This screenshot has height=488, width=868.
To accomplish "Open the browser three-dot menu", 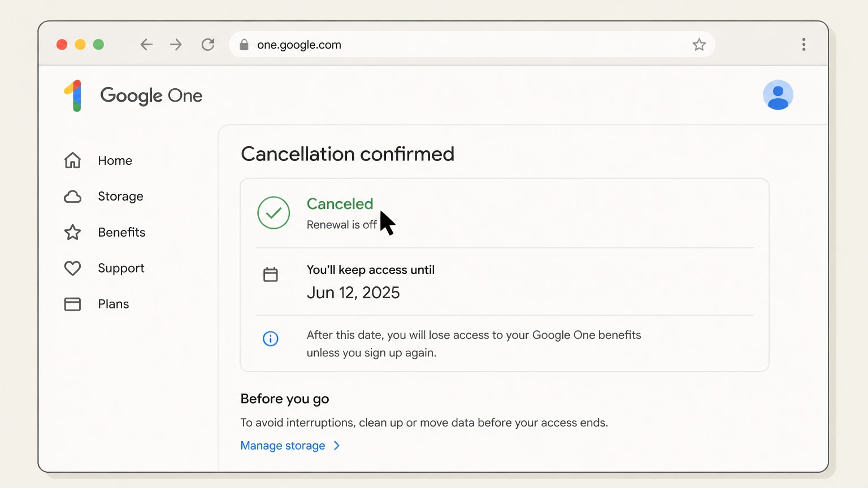I will click(804, 45).
